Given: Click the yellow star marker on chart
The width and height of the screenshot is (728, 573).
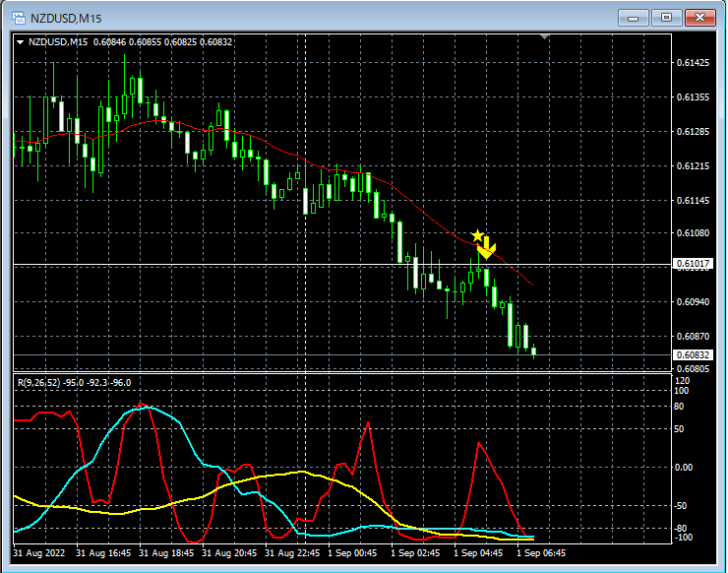Looking at the screenshot, I should point(478,235).
